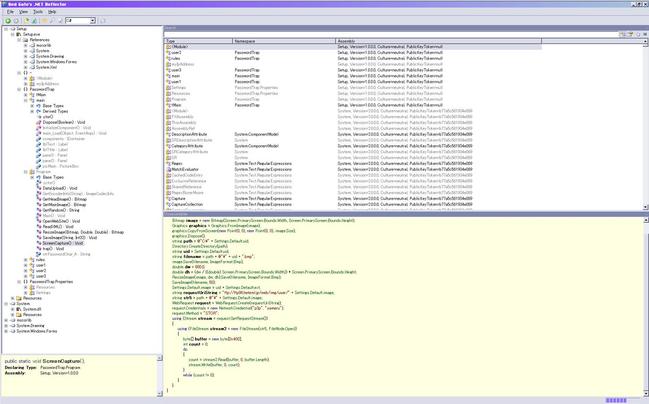Sort results by the Namespace column header
The height and width of the screenshot is (404, 649).
click(284, 41)
